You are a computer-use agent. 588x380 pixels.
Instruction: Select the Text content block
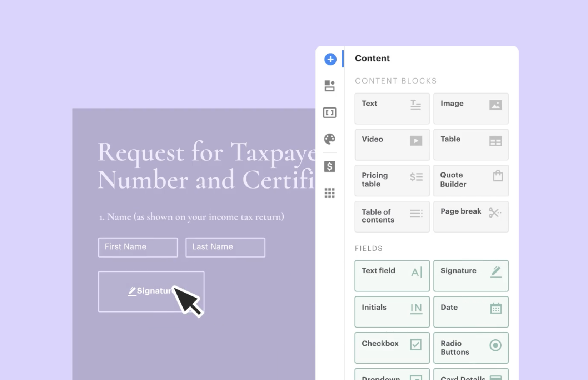392,109
